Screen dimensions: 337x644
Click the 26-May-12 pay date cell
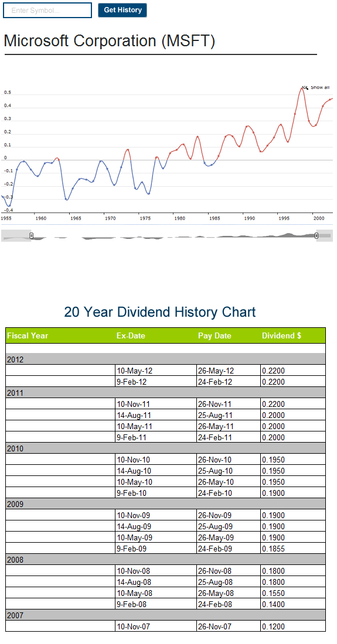[x=229, y=371]
